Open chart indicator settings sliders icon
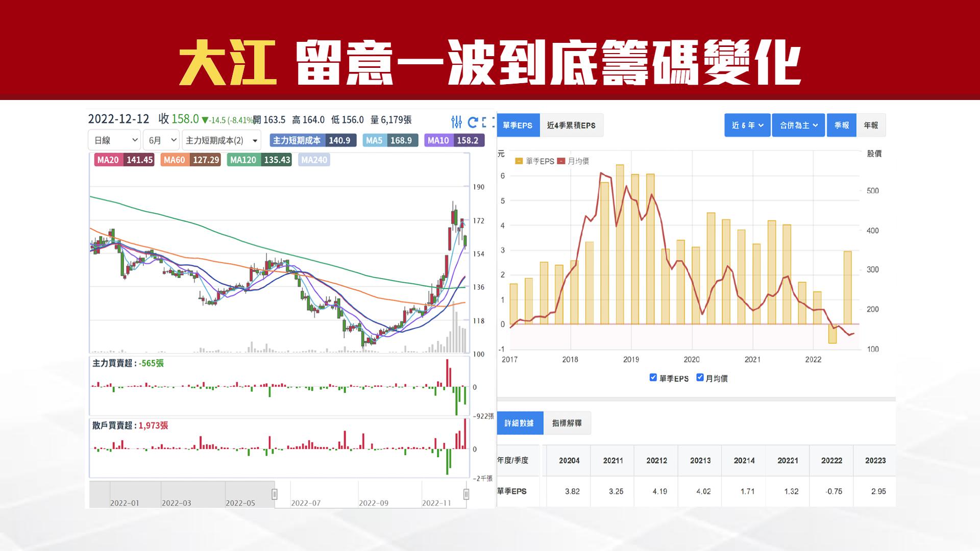980x551 pixels. pos(456,122)
